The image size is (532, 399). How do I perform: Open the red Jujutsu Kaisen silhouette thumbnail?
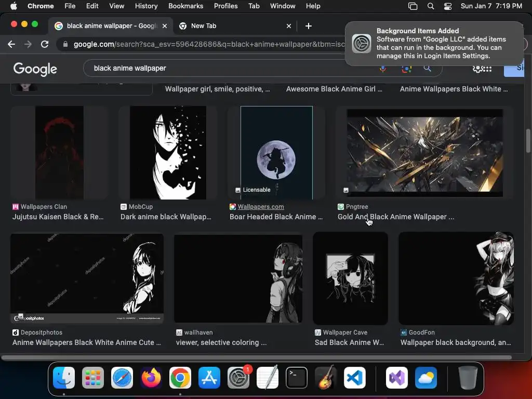click(x=59, y=153)
